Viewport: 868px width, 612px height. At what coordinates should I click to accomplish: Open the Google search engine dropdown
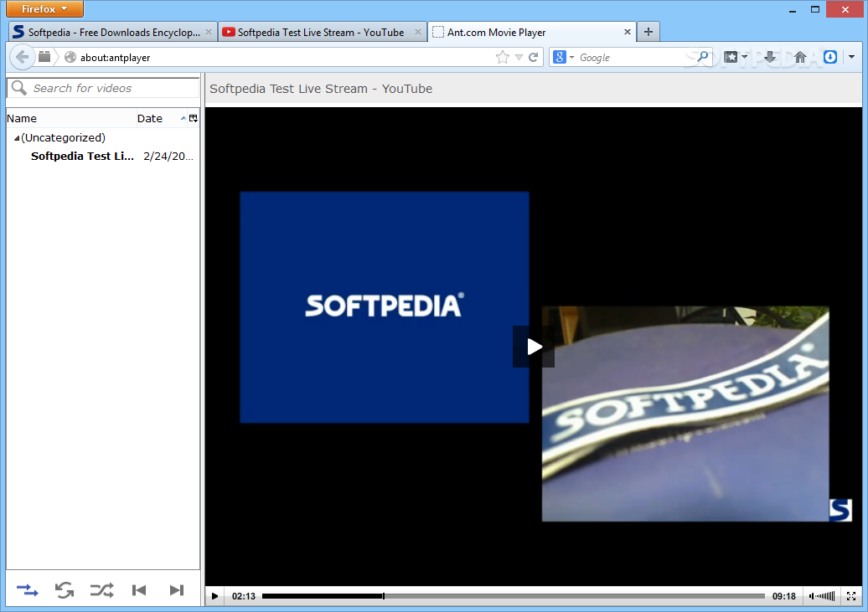[564, 57]
